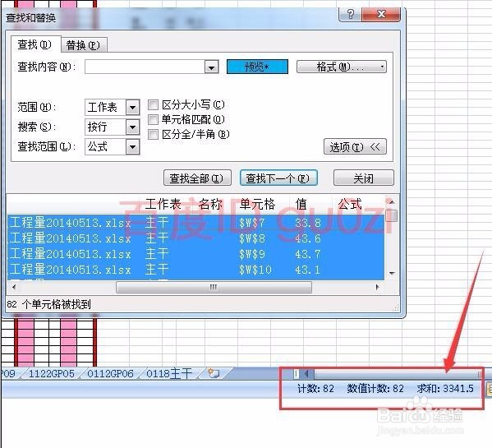Viewport: 492px width, 448px height.
Task: Click the results horizontal scrollbar thumb
Action: point(214,287)
